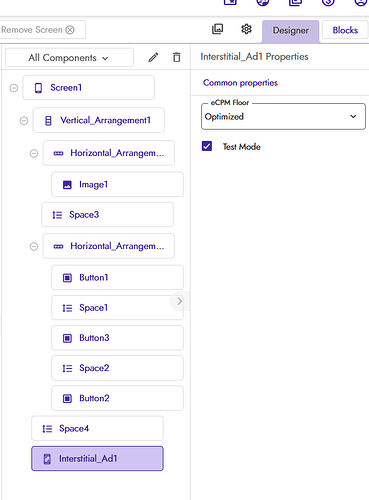Expand side panel with chevron arrow
This screenshot has height=500, width=369.
pyautogui.click(x=179, y=301)
